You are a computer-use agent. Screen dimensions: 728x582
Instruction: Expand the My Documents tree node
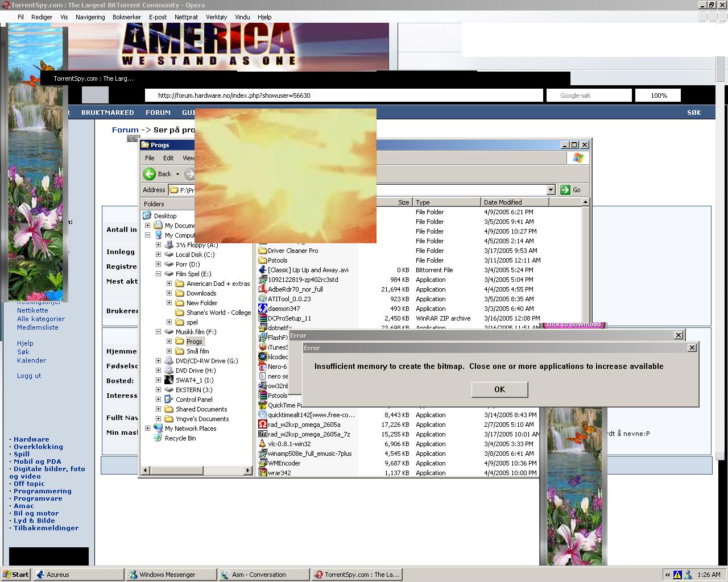tap(148, 226)
